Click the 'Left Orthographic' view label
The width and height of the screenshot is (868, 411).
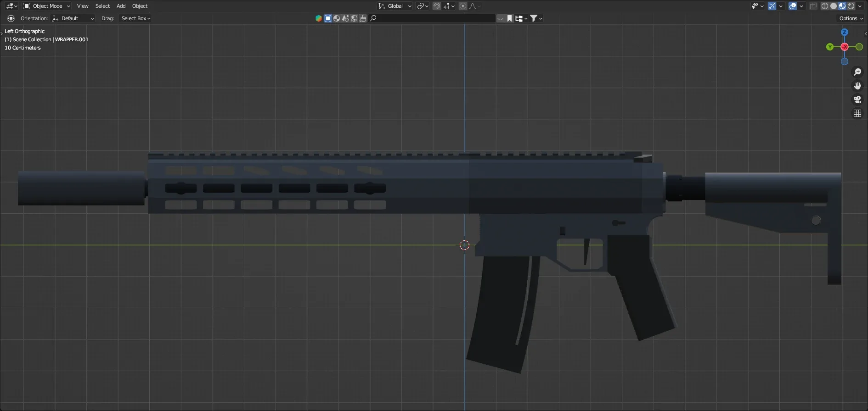point(24,31)
